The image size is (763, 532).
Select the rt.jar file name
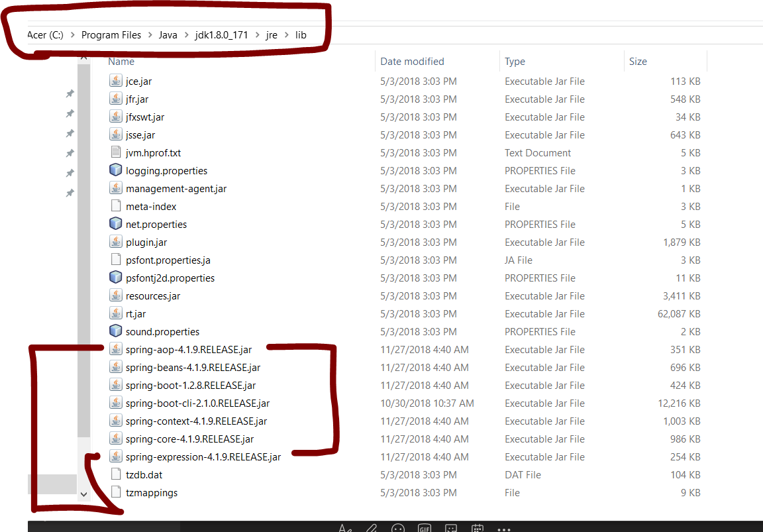tap(136, 314)
